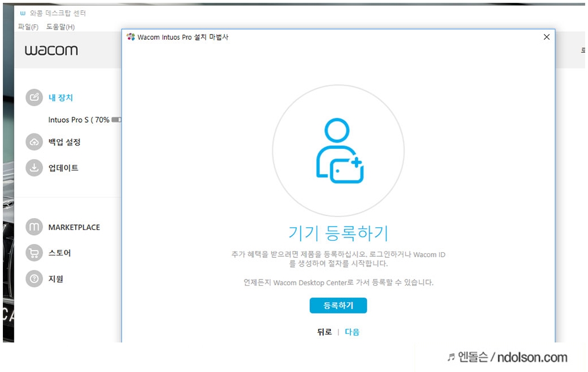Viewport: 588px width, 372px height.
Task: Select 내 장치 label in sidebar
Action: point(61,98)
